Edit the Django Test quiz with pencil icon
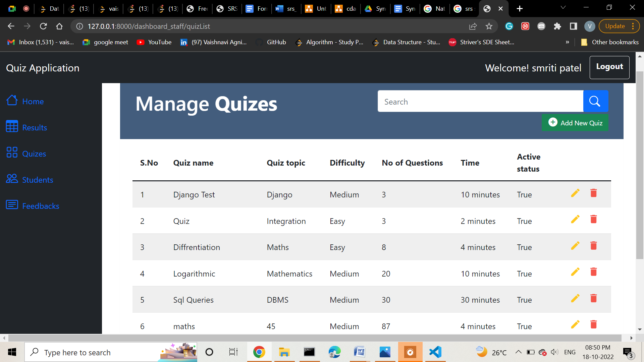Screen dimensions: 644x362 (575, 193)
